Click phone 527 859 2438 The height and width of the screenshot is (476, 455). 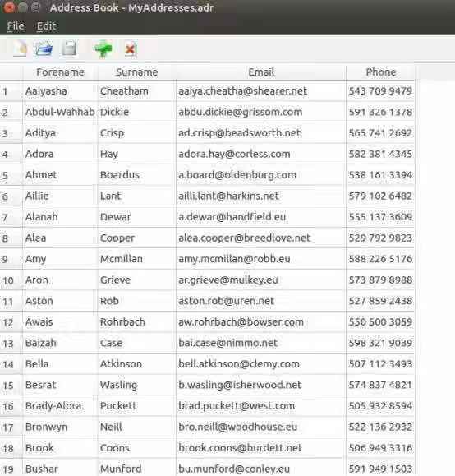tap(381, 301)
